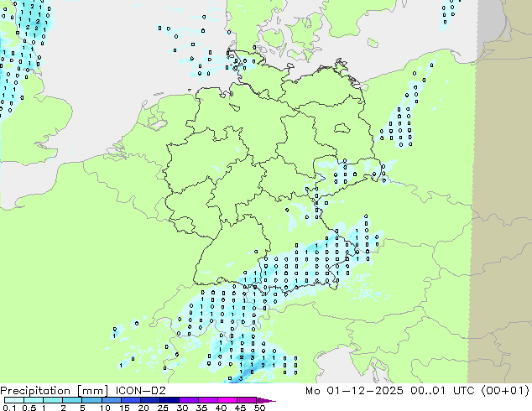Image resolution: width=532 pixels, height=411 pixels.
Task: Click the legend value label '25'
Action: (163, 408)
